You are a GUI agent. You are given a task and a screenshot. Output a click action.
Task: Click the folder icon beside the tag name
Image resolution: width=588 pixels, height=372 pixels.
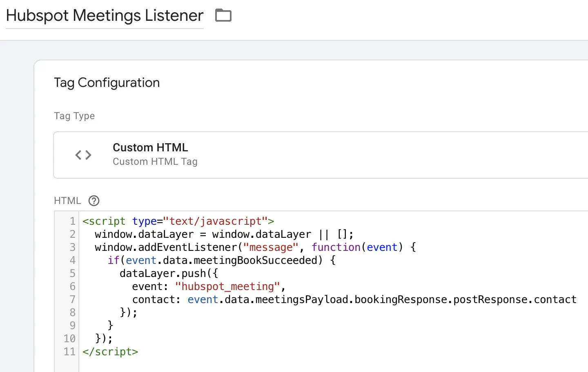click(x=223, y=15)
